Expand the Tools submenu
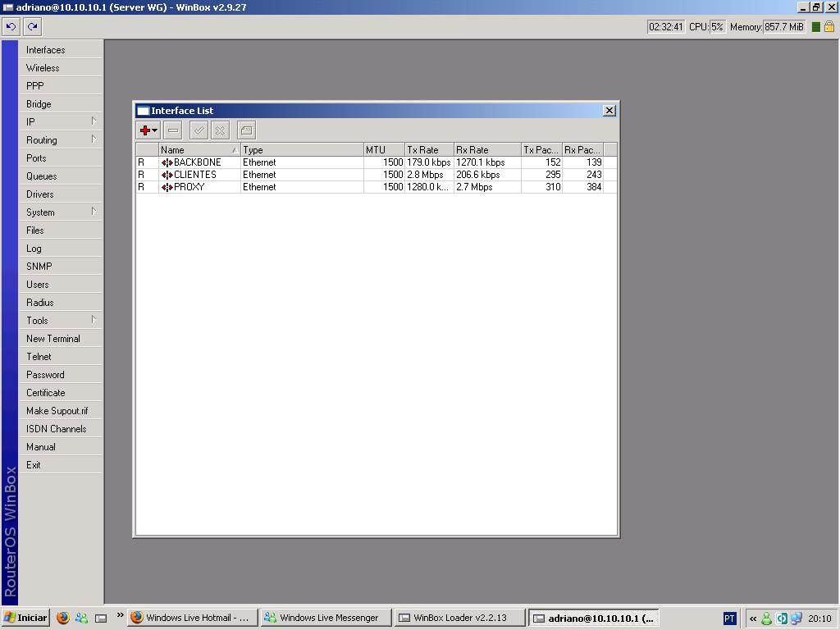The width and height of the screenshot is (840, 630). (x=61, y=321)
